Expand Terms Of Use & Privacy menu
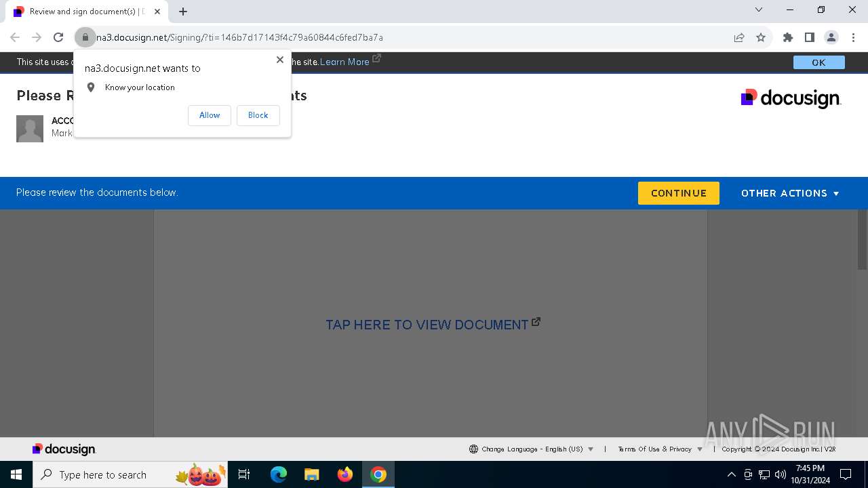This screenshot has width=868, height=488. [x=660, y=449]
